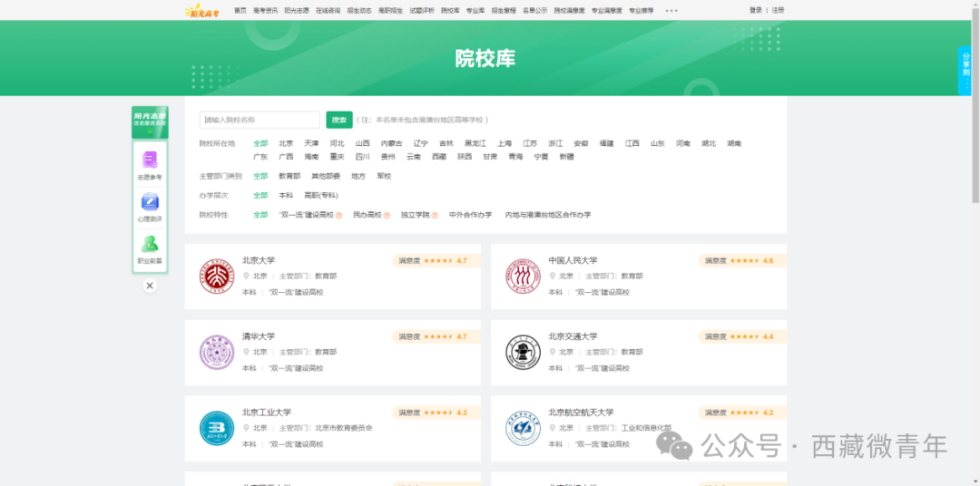Click the satisfaction 4.7 rating badge for 北京大学
Screen dimensions: 980x486
[436, 260]
